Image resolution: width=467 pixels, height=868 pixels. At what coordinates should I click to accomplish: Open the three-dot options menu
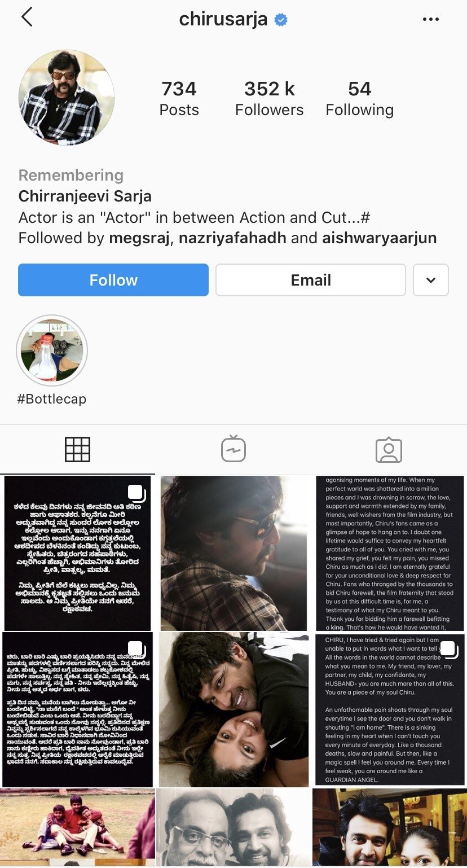click(430, 19)
